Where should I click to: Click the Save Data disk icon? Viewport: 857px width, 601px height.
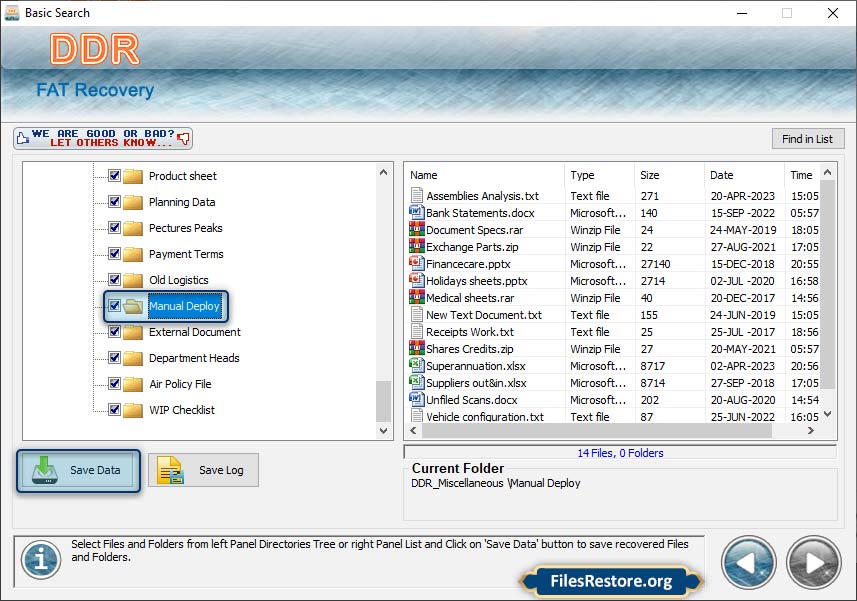[x=45, y=469]
